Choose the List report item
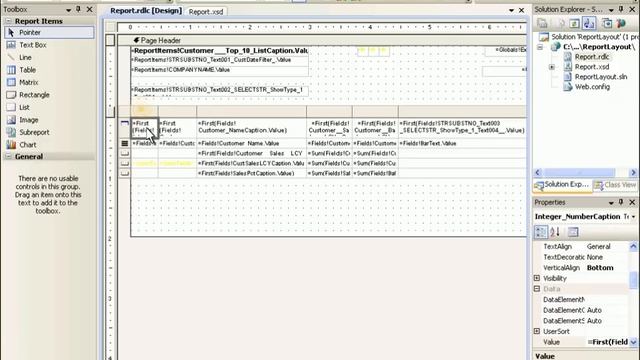 coord(49,107)
